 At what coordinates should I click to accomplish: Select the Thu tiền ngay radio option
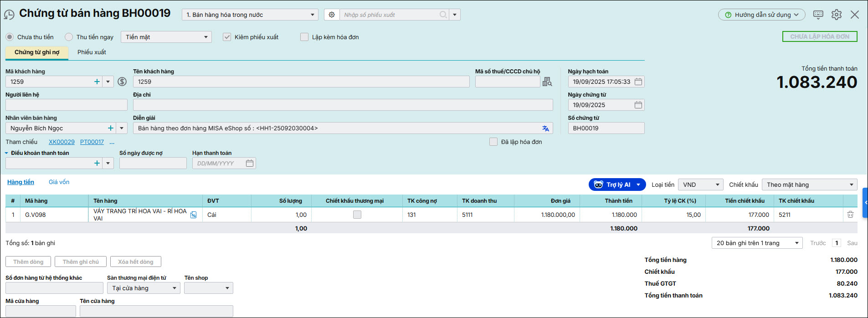click(69, 37)
